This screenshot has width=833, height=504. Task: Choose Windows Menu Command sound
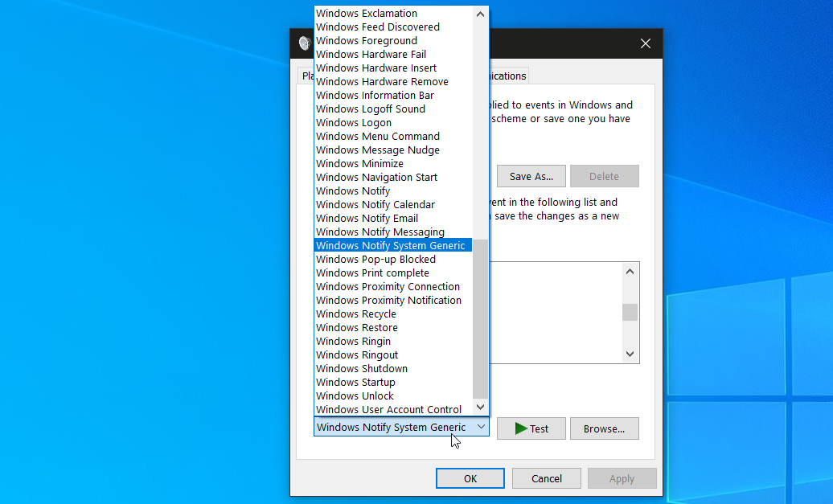pyautogui.click(x=393, y=137)
